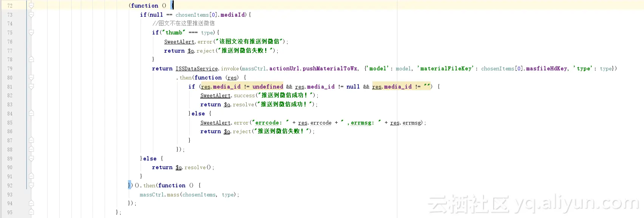Click SweetAlert on line 76

tap(179, 42)
